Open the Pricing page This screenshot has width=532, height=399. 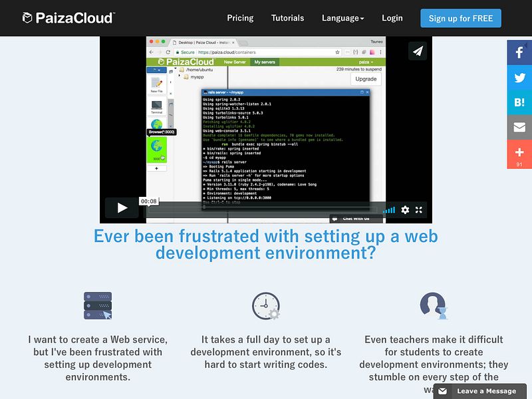click(x=240, y=18)
